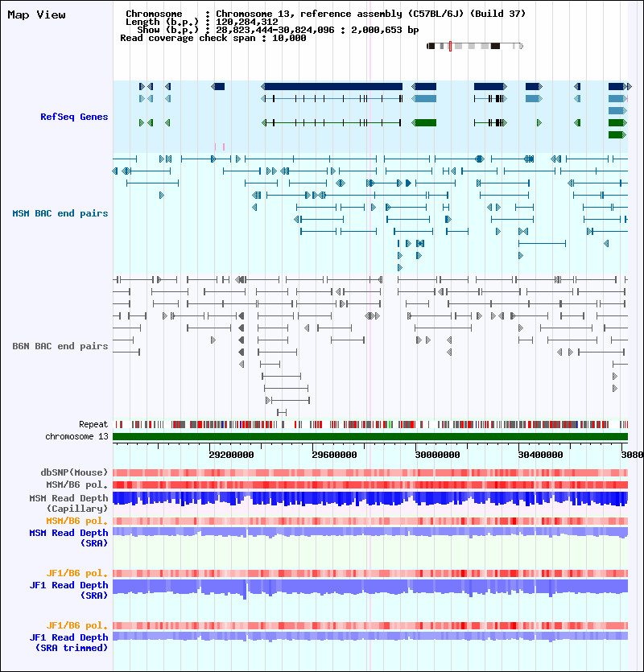Open the orange MSM/B6 pol. link
Viewport: 644px width, 672px height.
click(77, 521)
